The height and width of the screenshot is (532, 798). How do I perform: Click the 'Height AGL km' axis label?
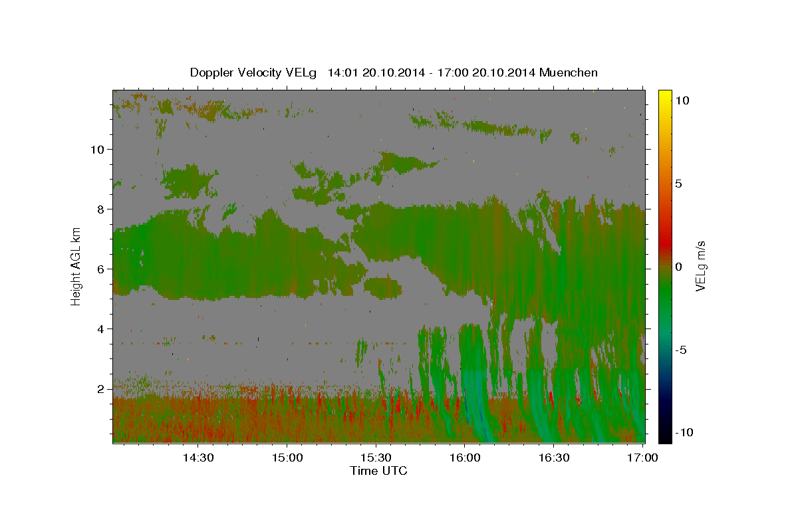[76, 266]
